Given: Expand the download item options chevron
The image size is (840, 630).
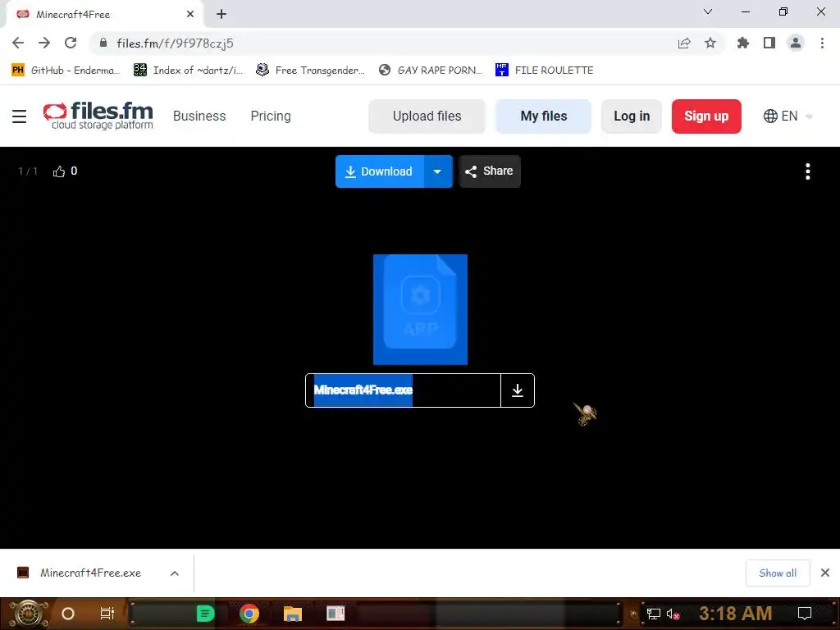Looking at the screenshot, I should pos(175,573).
